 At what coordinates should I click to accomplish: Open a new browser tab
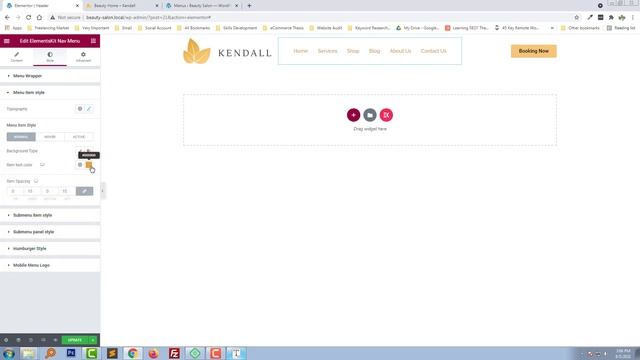point(249,6)
